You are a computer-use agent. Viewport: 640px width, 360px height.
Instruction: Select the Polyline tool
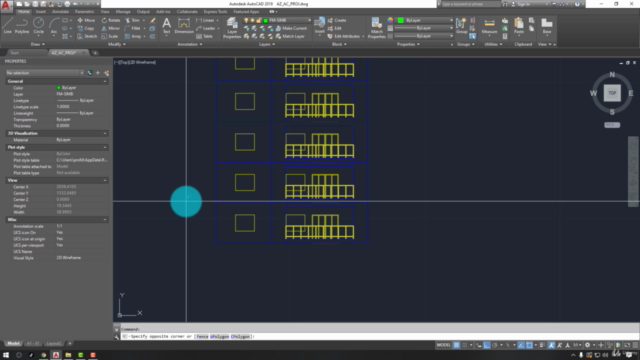coord(22,25)
